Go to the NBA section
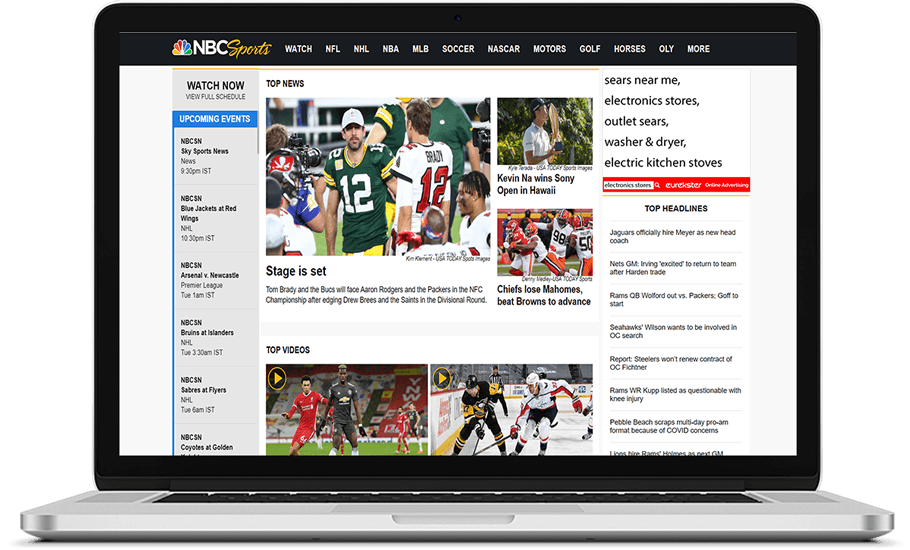910x550 pixels. [x=391, y=49]
